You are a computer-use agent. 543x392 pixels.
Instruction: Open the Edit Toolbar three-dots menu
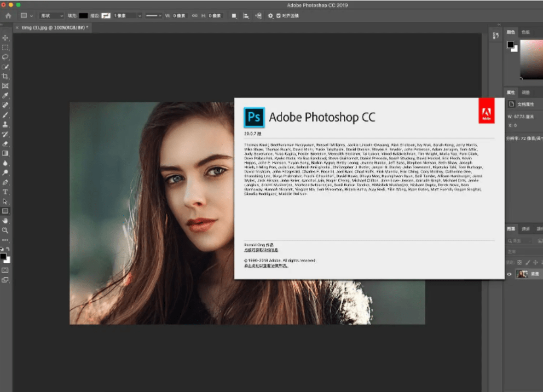pyautogui.click(x=5, y=240)
